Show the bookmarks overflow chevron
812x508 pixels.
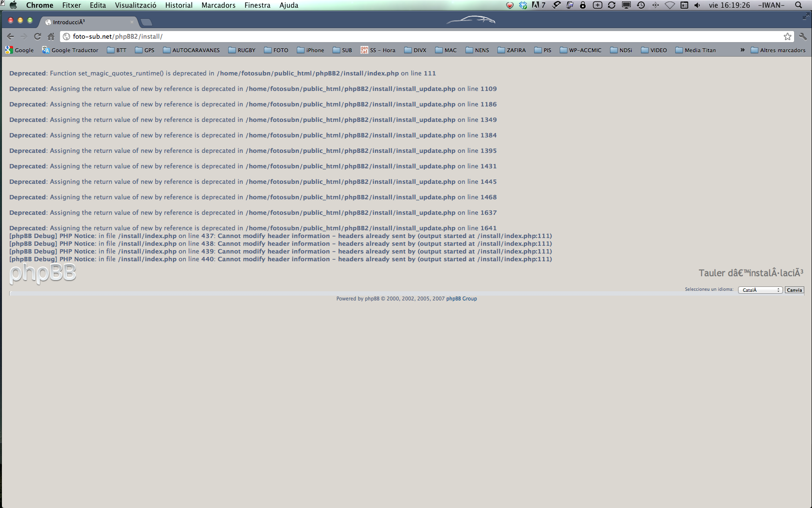pyautogui.click(x=742, y=50)
